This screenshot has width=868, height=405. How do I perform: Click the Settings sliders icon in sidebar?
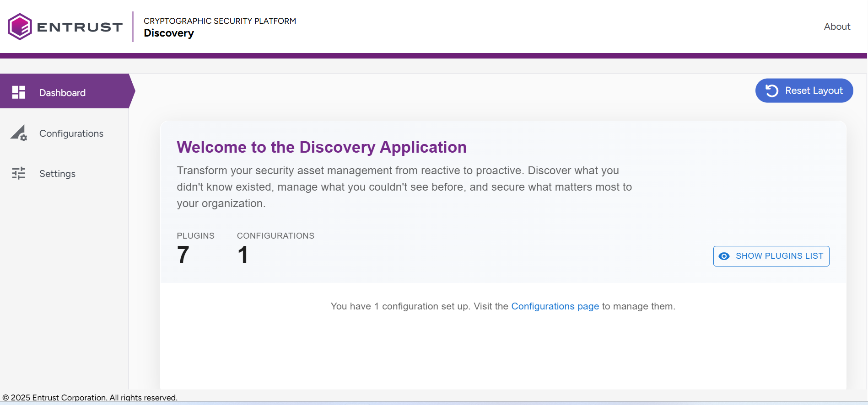[19, 173]
